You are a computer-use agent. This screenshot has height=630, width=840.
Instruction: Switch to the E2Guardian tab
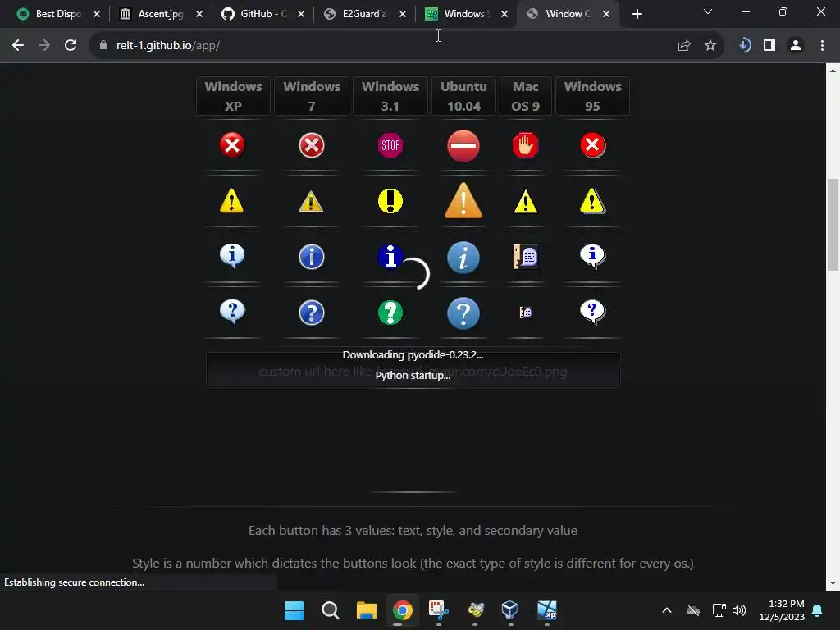363,14
